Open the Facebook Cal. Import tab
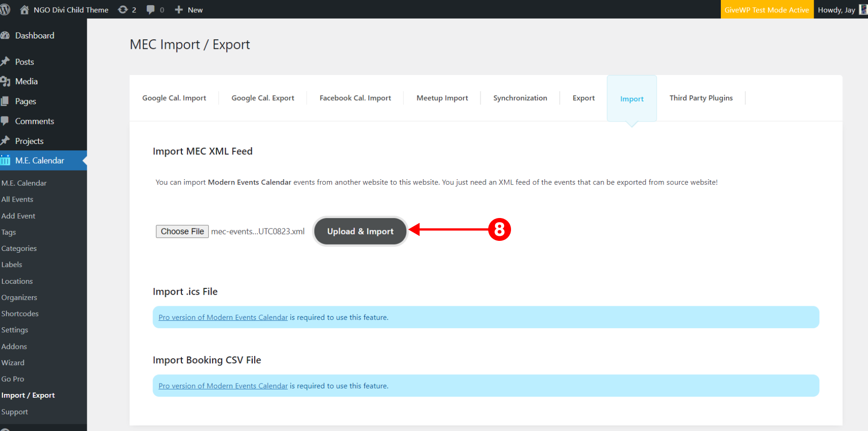Viewport: 868px width, 431px height. [x=355, y=98]
